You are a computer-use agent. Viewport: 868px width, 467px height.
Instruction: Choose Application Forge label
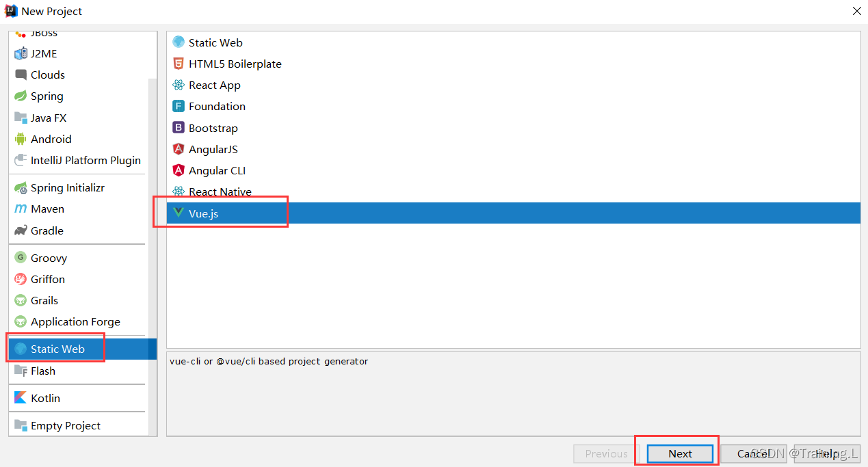tap(75, 321)
